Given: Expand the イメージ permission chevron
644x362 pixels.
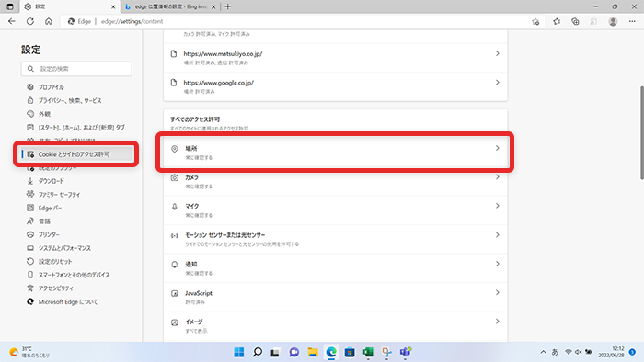Looking at the screenshot, I should [x=498, y=322].
